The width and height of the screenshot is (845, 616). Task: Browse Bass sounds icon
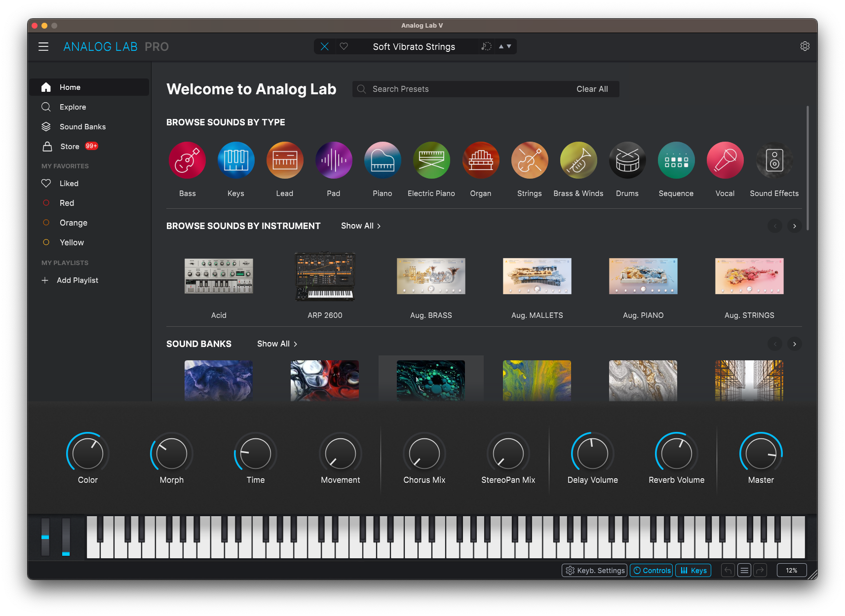187,160
